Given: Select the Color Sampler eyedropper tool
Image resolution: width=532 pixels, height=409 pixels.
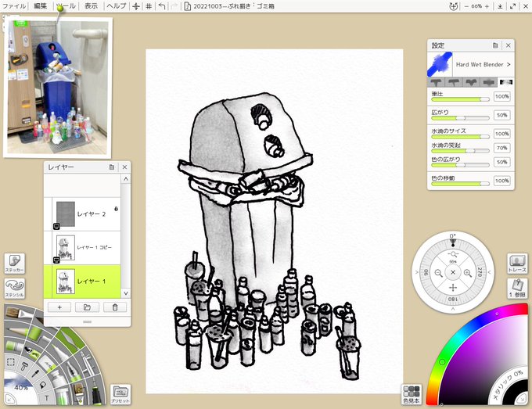Looking at the screenshot, I should click(35, 373).
